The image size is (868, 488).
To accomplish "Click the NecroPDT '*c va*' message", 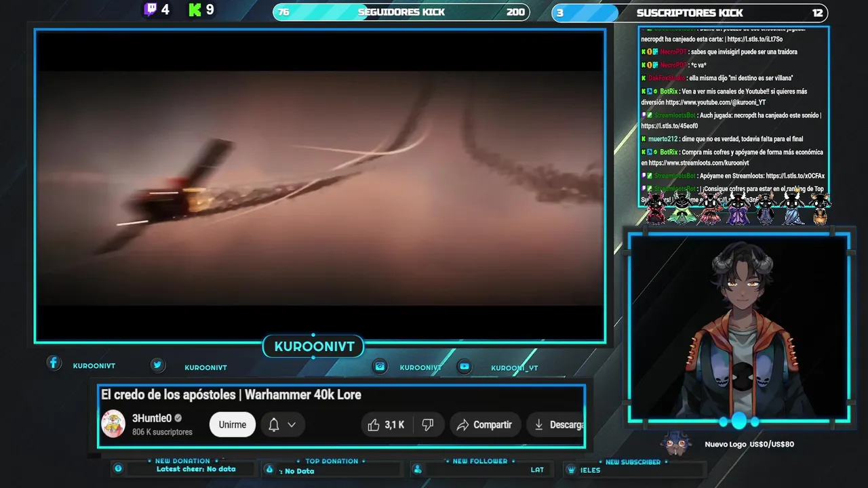I will pyautogui.click(x=698, y=65).
